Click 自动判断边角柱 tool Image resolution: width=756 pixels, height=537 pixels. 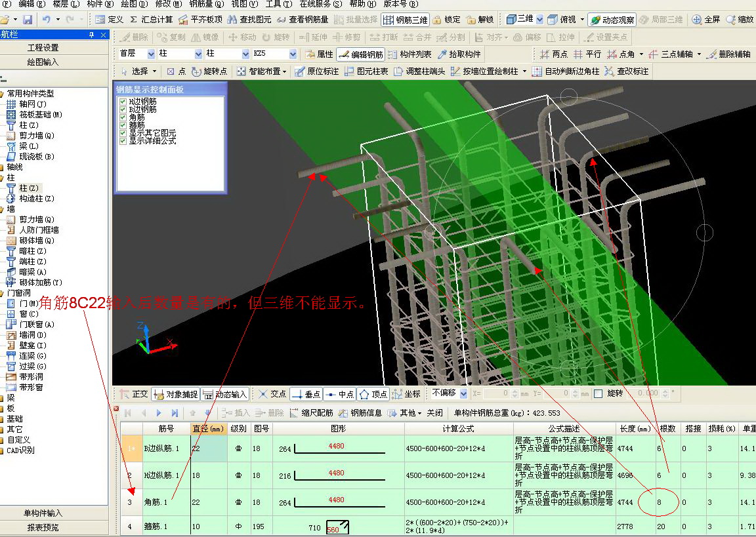coord(566,71)
